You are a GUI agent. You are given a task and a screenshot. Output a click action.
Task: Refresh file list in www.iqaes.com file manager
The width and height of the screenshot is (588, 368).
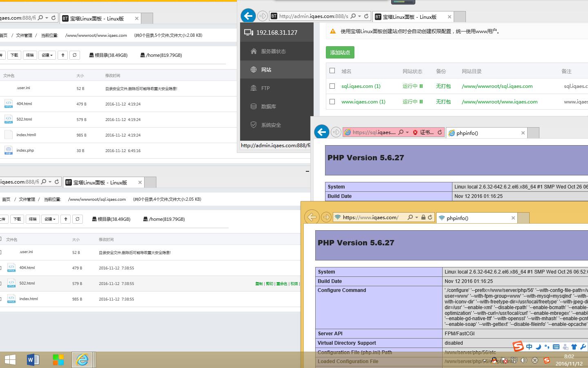(74, 55)
